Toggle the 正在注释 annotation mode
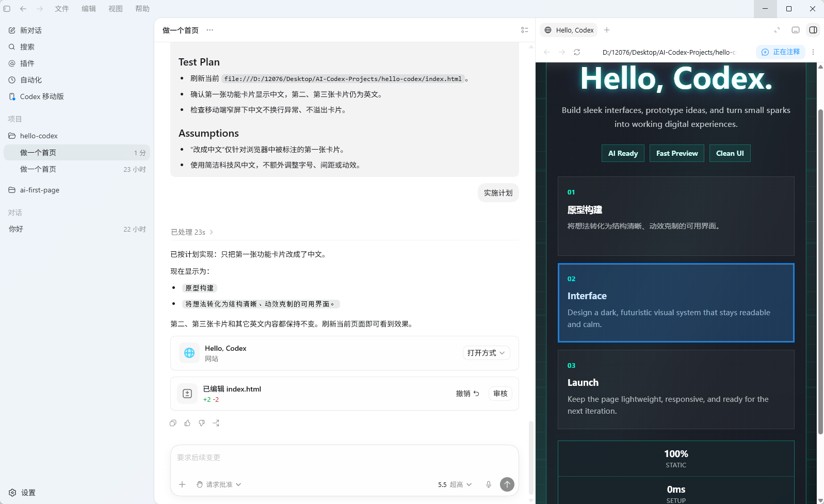Image resolution: width=824 pixels, height=504 pixels. tap(781, 52)
